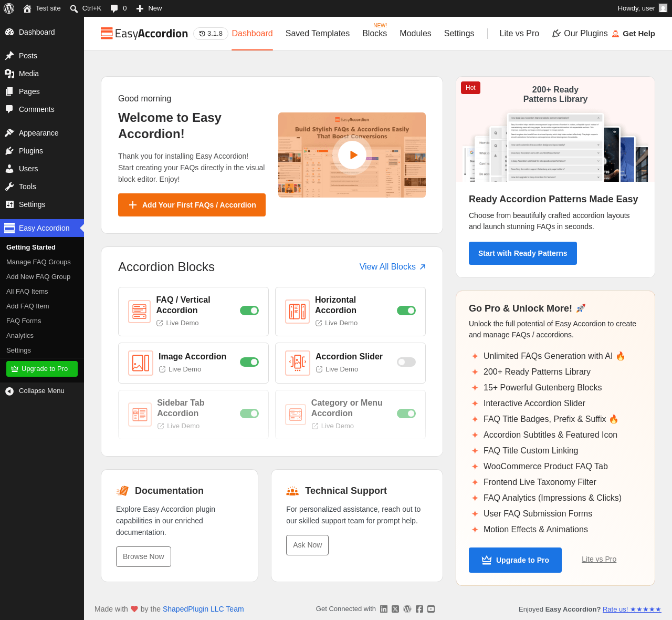Click the Dashboard gauge icon in sidebar
Image resolution: width=672 pixels, height=620 pixels.
[x=9, y=32]
